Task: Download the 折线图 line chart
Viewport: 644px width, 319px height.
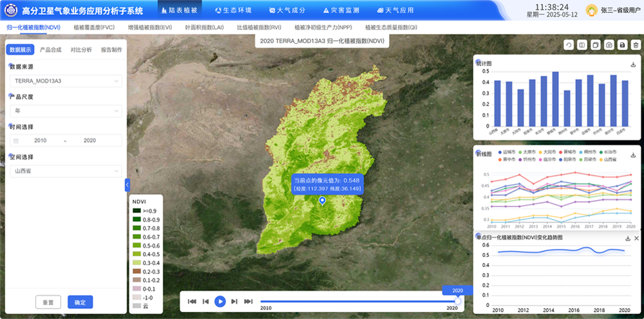Action: point(633,154)
